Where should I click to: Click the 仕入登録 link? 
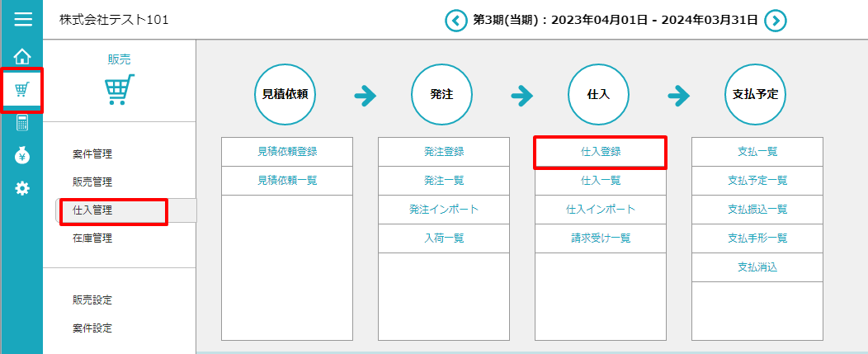coord(601,152)
